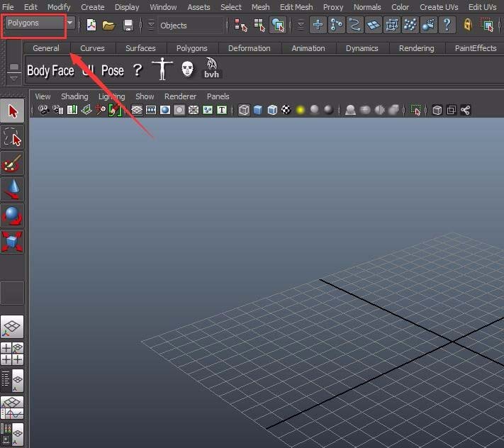This screenshot has width=504, height=448.
Task: Lock the current selection with padlock icon
Action: point(468,25)
